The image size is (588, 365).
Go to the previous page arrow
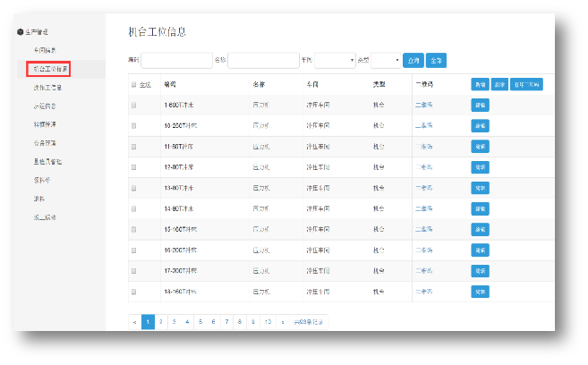(x=134, y=322)
